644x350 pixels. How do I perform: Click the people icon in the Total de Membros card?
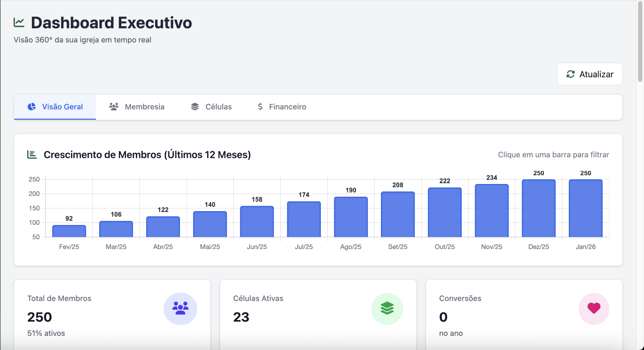coord(180,309)
